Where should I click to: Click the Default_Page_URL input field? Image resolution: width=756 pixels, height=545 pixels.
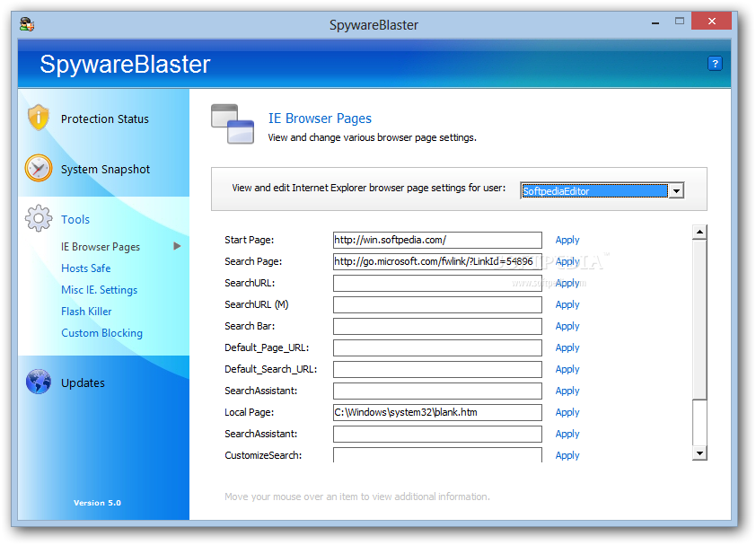(437, 347)
